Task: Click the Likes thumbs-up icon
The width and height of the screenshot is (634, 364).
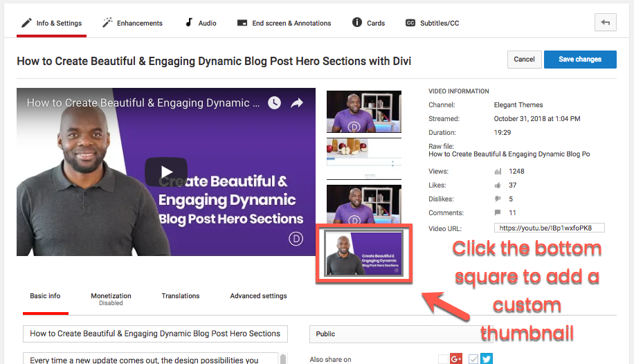Action: point(498,185)
